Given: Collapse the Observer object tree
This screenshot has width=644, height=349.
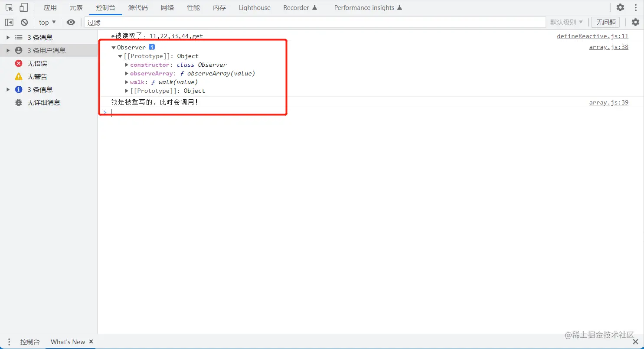Looking at the screenshot, I should (x=114, y=47).
